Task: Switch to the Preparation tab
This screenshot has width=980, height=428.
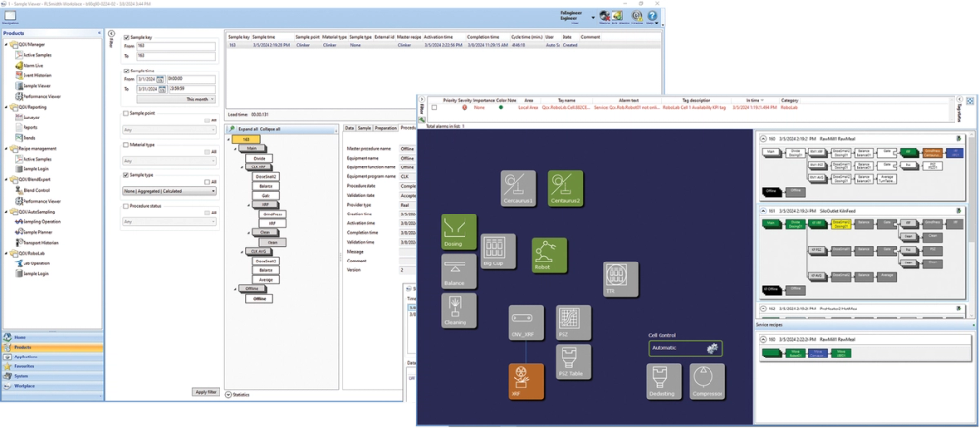Action: [x=385, y=128]
